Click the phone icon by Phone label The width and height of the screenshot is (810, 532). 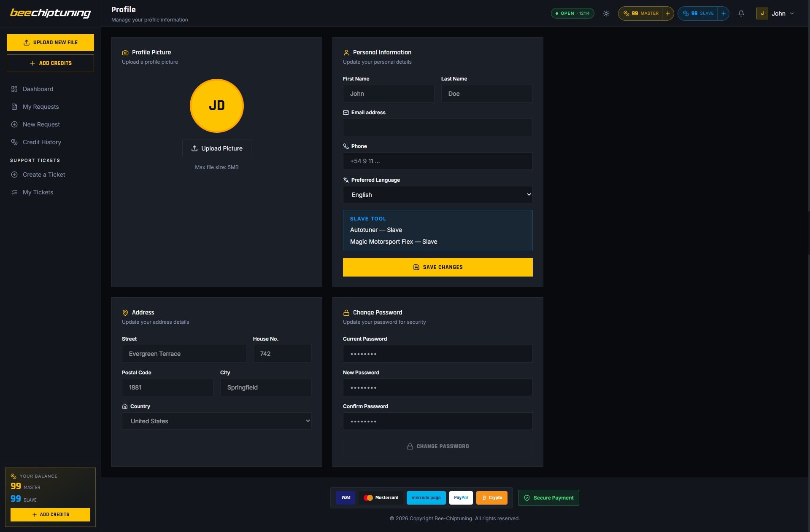(346, 146)
